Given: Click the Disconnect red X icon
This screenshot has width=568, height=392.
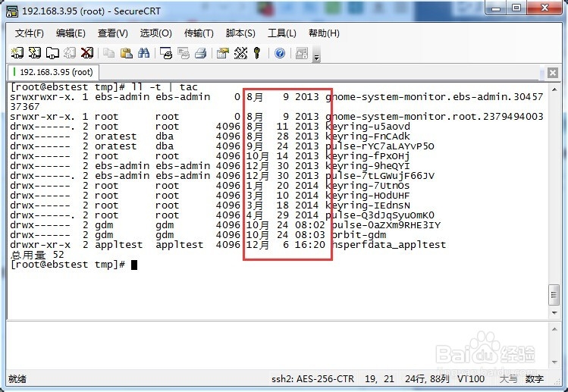Looking at the screenshot, I should pos(87,53).
